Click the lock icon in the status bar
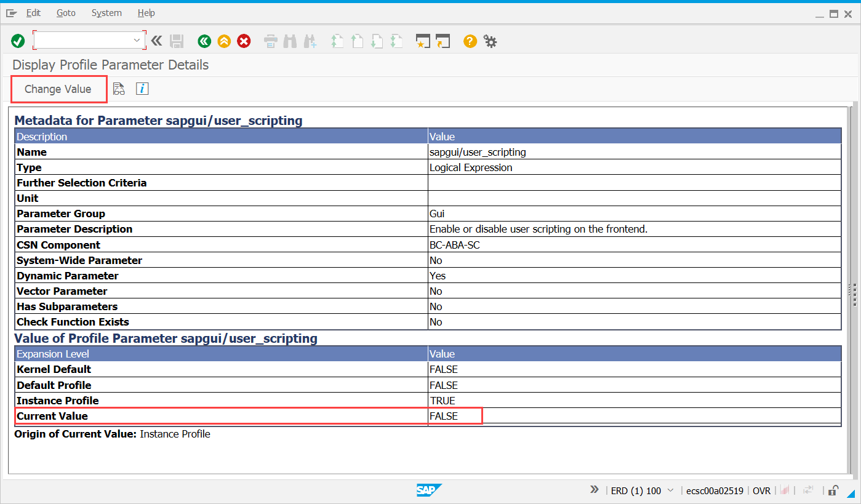861x504 pixels. click(833, 490)
